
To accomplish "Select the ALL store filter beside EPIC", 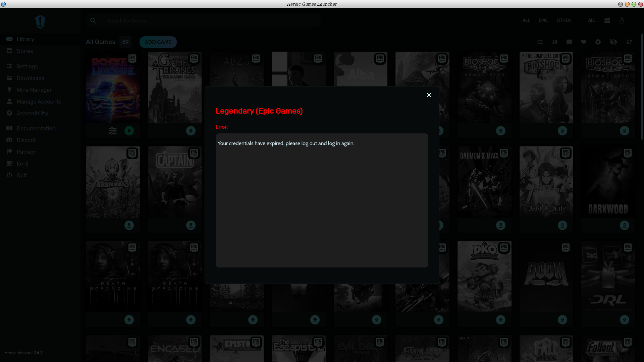I will click(526, 20).
